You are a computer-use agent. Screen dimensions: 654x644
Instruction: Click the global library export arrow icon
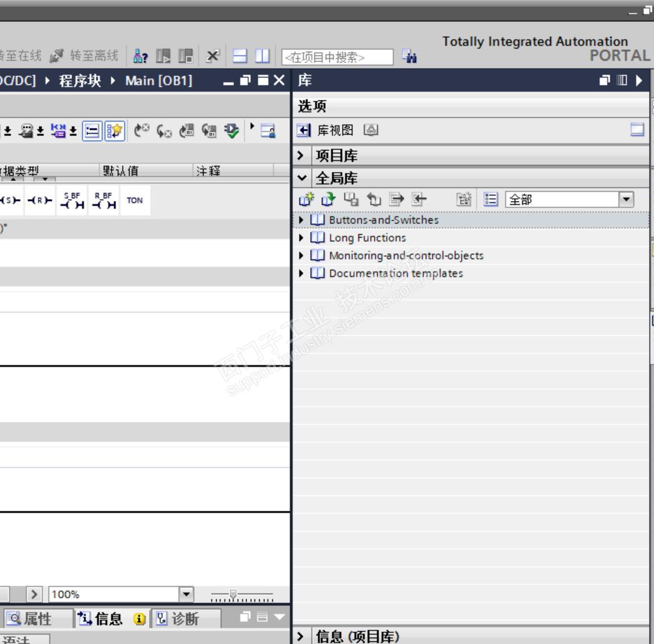click(x=396, y=199)
